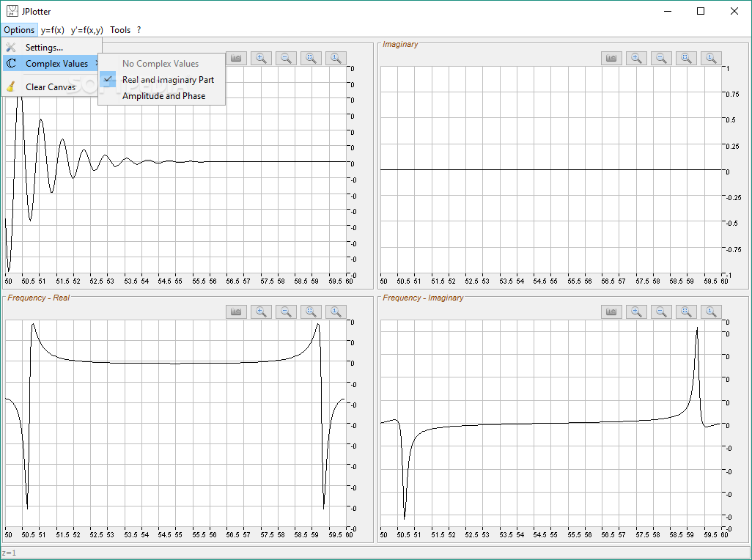The height and width of the screenshot is (560, 752).
Task: Minimize the JPlotter window
Action: click(x=668, y=11)
